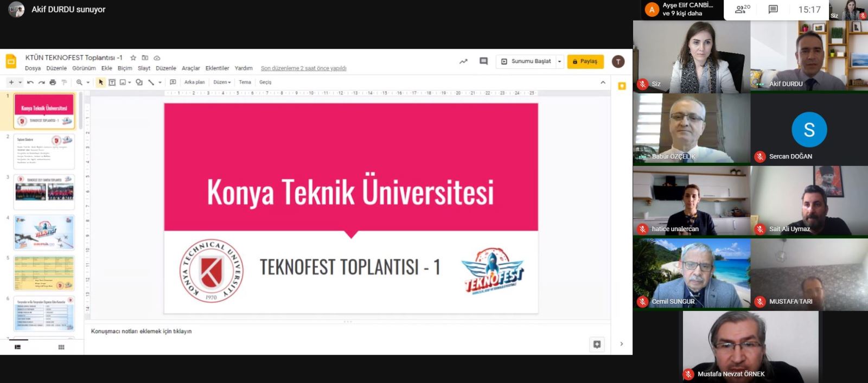This screenshot has width=868, height=383.
Task: Open comment history speech bubble icon
Action: pos(483,61)
